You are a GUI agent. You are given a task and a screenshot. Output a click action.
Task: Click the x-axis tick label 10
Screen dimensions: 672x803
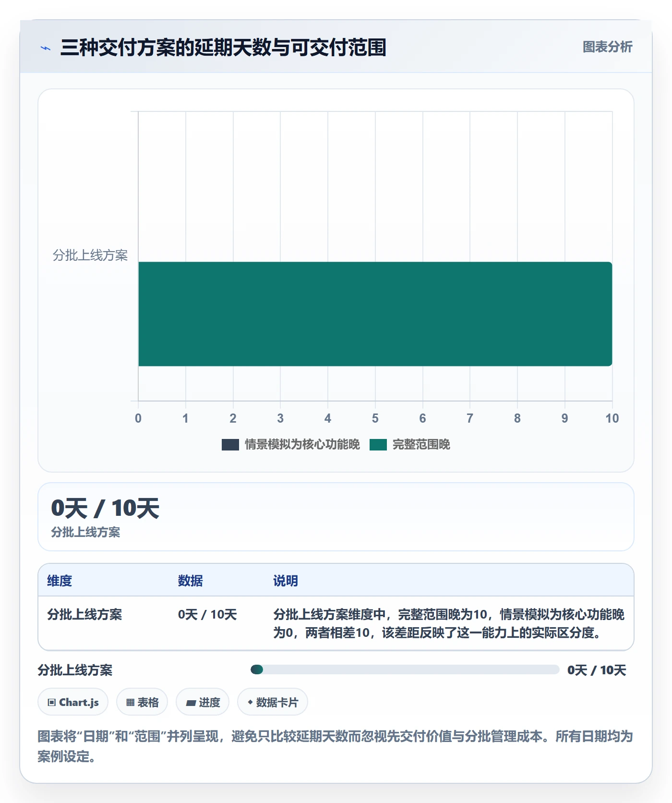[612, 418]
